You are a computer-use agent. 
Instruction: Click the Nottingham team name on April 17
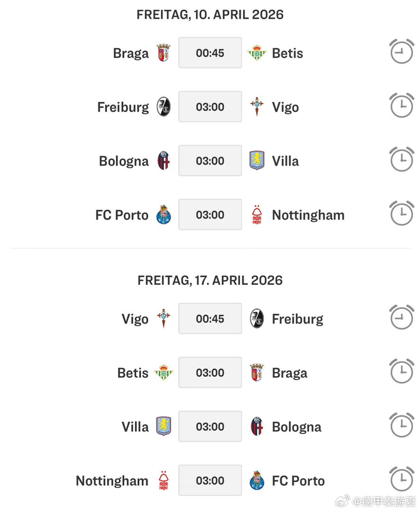tap(112, 480)
